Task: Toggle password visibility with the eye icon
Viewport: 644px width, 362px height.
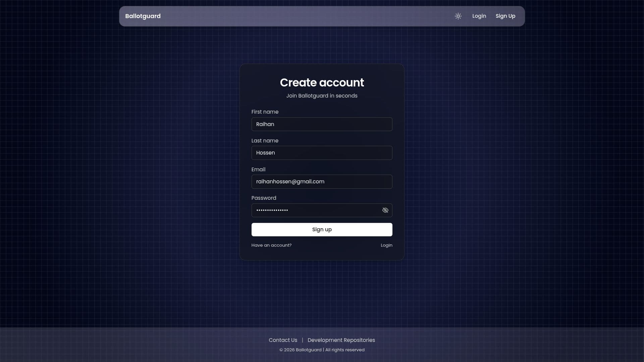Action: (x=385, y=210)
